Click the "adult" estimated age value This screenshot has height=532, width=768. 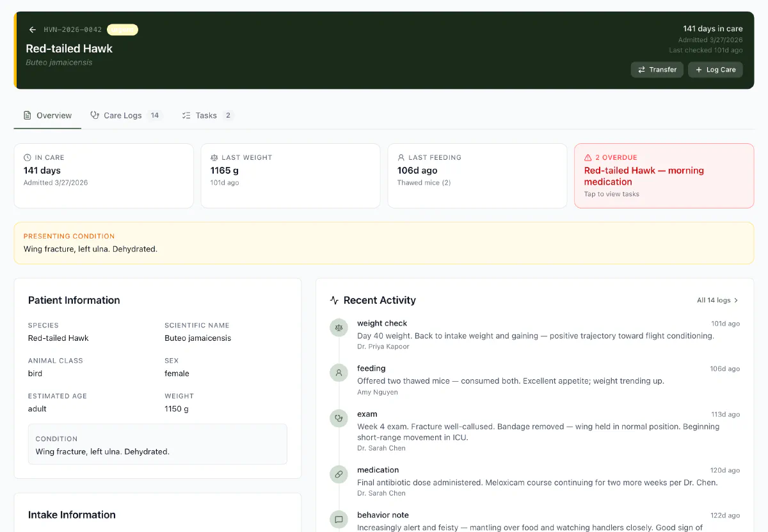tap(37, 409)
